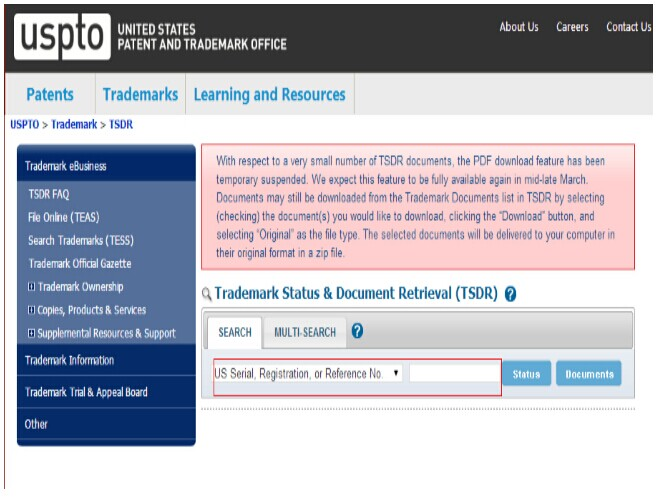Click the Documents button

(x=589, y=374)
